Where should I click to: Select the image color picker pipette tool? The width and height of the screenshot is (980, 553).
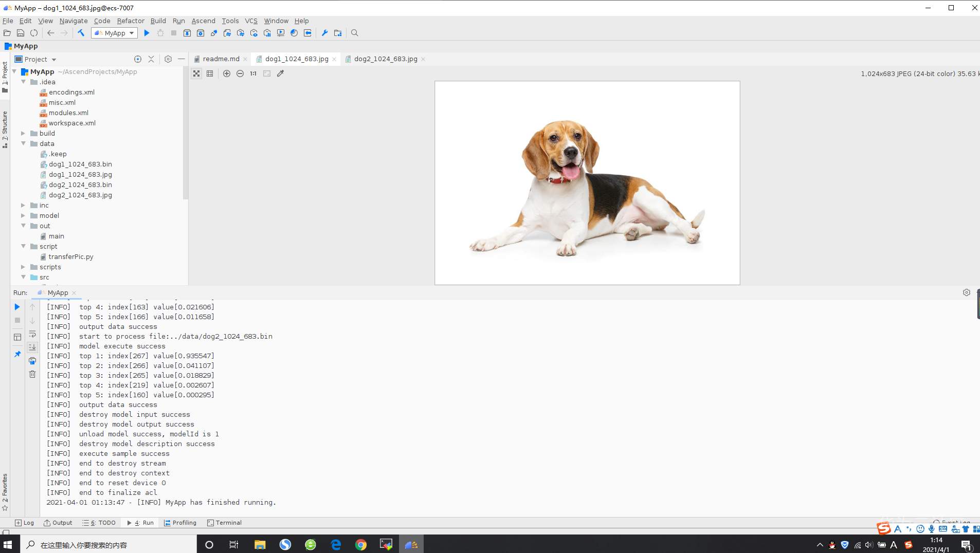click(x=281, y=73)
